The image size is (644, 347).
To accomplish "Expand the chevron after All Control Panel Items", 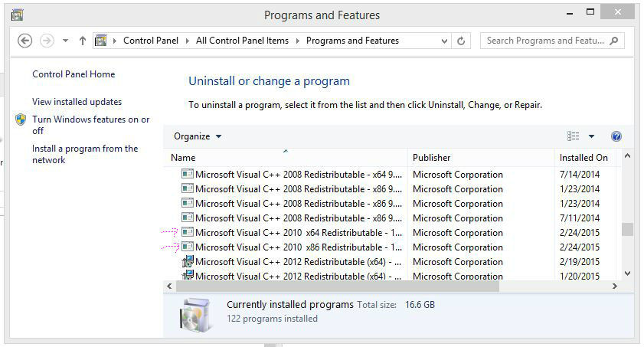I will coord(297,41).
